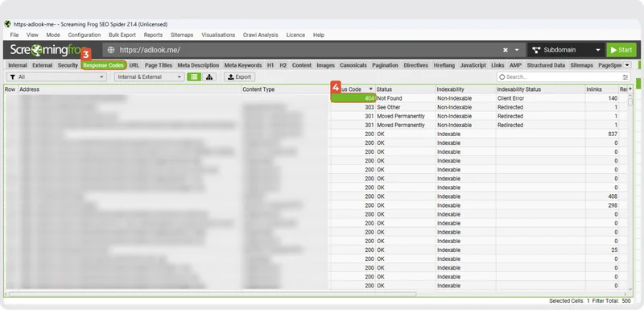Open the Help menu
This screenshot has height=310, width=644.
[x=318, y=35]
